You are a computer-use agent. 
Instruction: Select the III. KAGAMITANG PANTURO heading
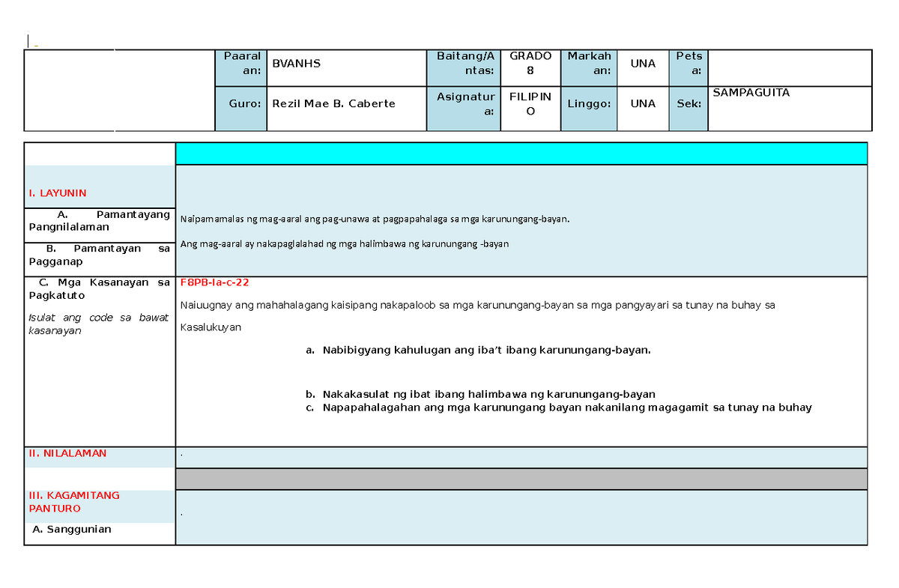click(x=73, y=502)
